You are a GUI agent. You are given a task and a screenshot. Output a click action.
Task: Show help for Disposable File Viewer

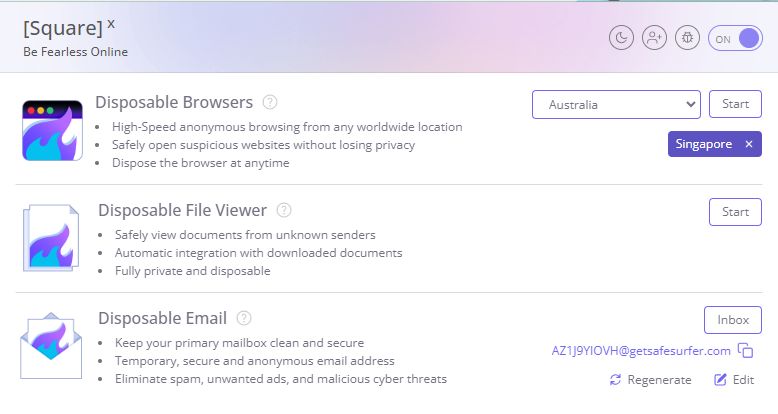(x=284, y=210)
